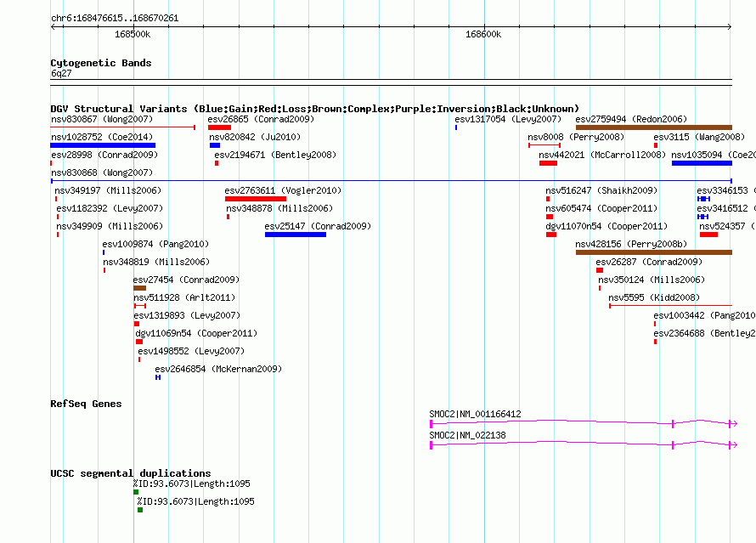Click the dgv11069n54 (Cooper2011) label
756x543 pixels.
click(196, 333)
